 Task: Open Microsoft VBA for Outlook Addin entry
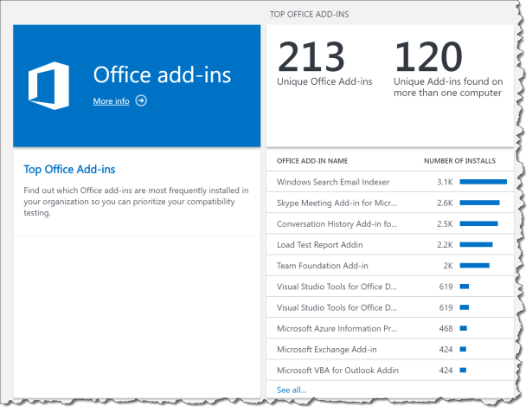[337, 371]
